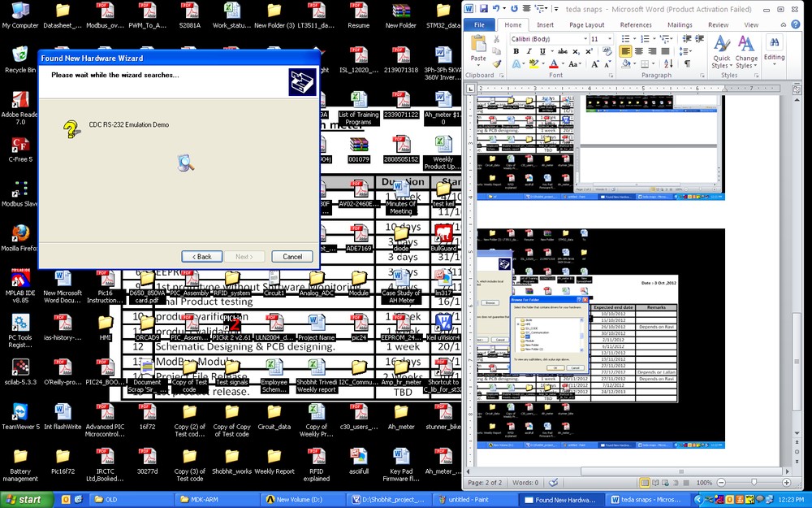Open the Bullets dropdown arrow

(634, 39)
